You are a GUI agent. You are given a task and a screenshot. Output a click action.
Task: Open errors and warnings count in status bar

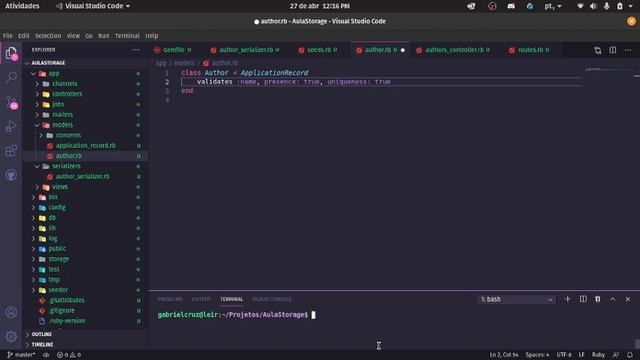click(69, 355)
